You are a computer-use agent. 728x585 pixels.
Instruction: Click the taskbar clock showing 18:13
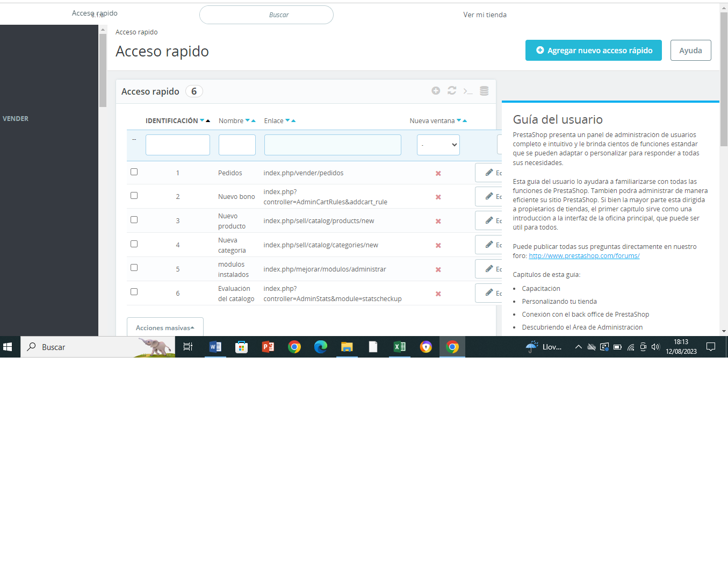coord(681,347)
